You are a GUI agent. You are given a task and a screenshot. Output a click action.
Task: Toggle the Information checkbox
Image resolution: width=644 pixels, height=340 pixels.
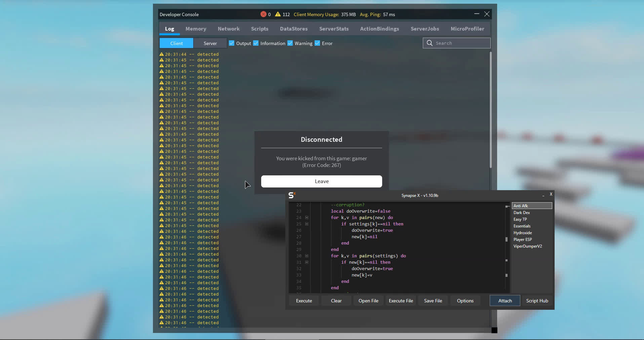click(256, 43)
